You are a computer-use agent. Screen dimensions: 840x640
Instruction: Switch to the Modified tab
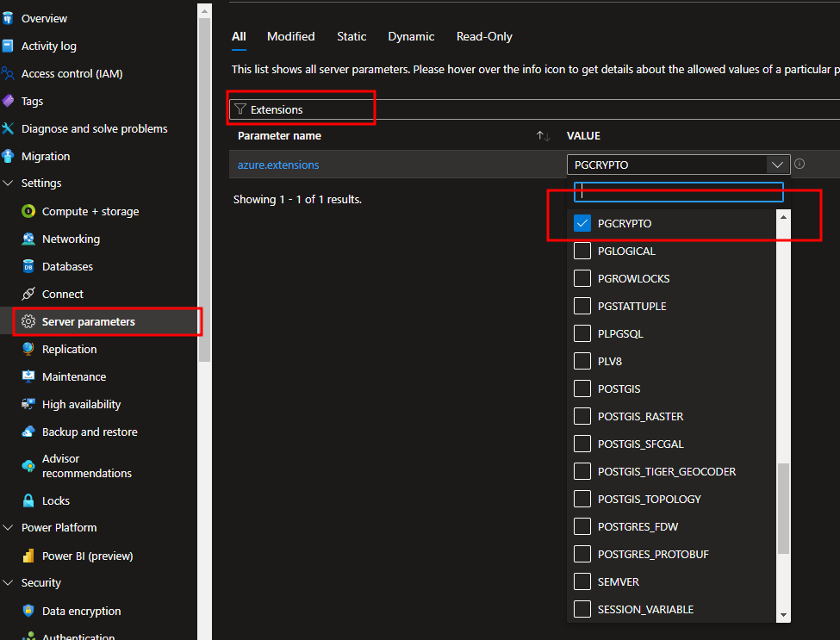click(x=291, y=36)
